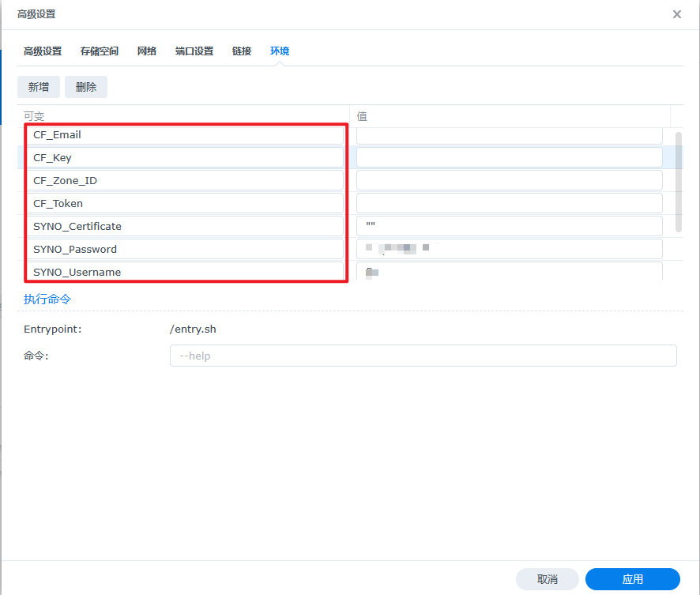
Task: Focus the 命令 input with --help placeholder
Action: [423, 356]
